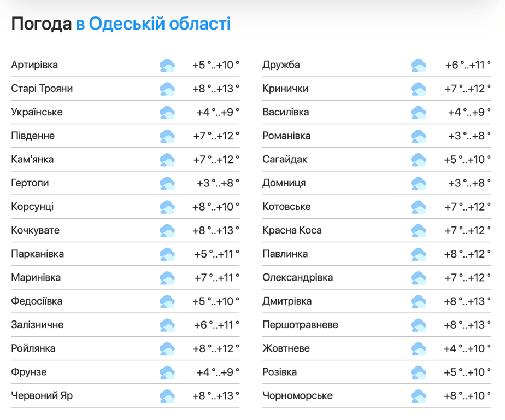Open Кринички forecast link
The width and height of the screenshot is (505, 420).
(x=285, y=89)
